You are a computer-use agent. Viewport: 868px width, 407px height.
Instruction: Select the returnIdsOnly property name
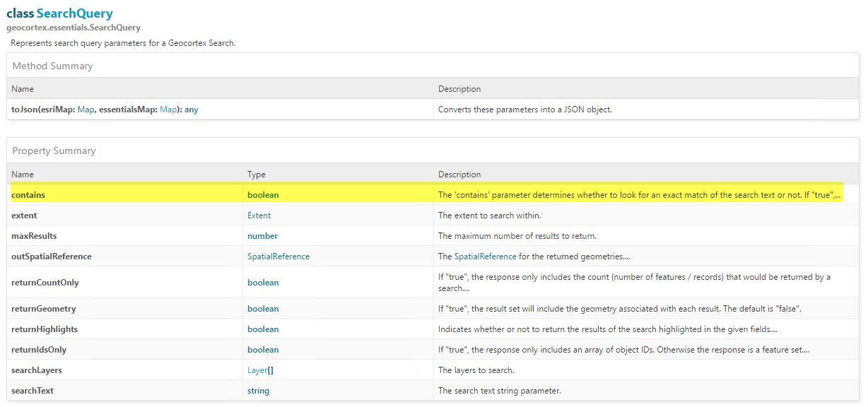(39, 350)
